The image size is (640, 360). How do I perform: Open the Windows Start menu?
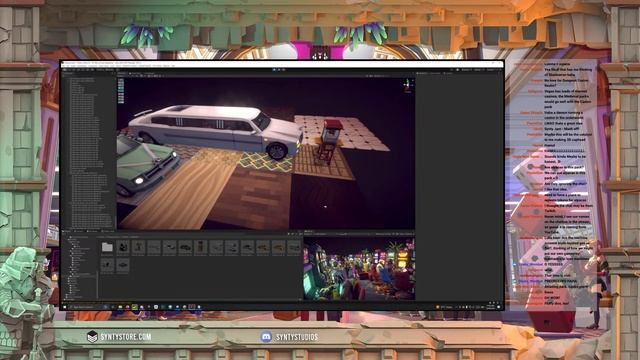(65, 307)
